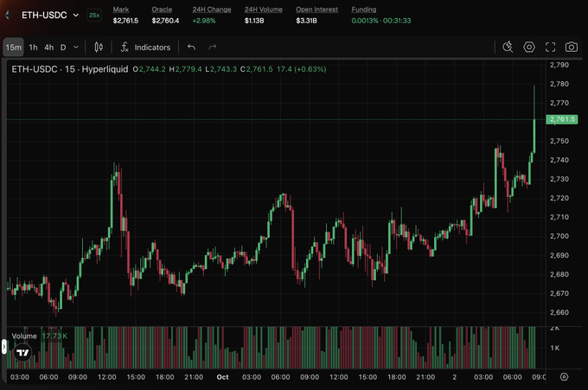The height and width of the screenshot is (390, 588).
Task: Open chart settings hexagon icon
Action: [x=529, y=48]
